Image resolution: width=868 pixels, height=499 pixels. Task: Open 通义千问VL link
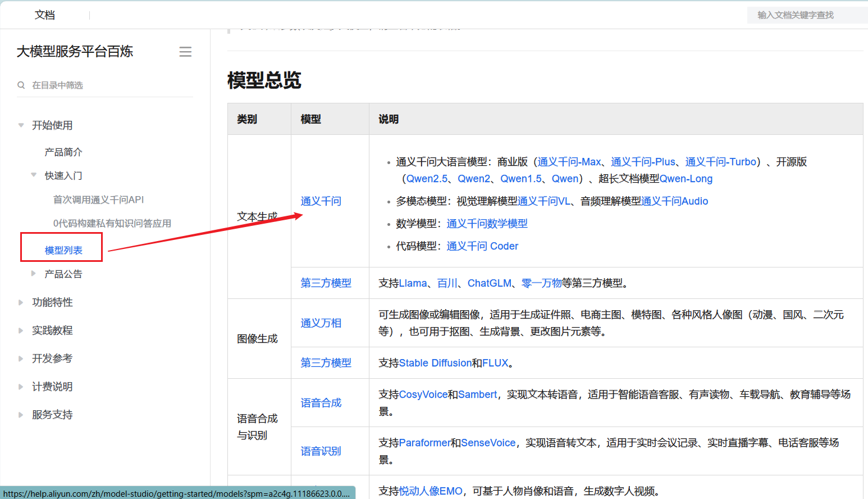tap(544, 201)
